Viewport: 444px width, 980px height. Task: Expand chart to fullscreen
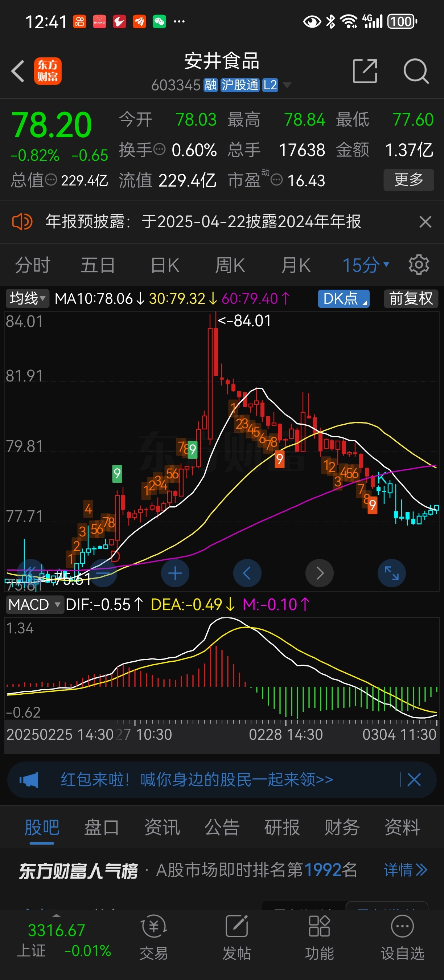pyautogui.click(x=391, y=573)
